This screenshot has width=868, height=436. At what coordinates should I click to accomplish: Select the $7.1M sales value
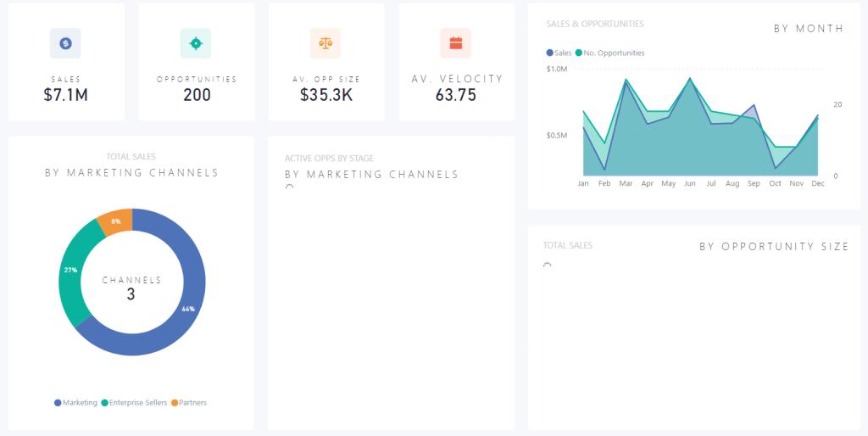65,95
